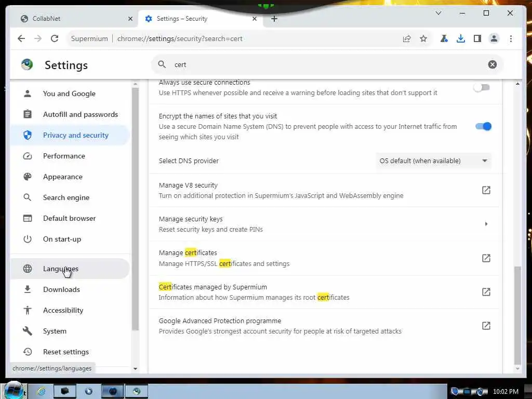Screen dimensions: 532x399
Task: Share this page via share icon
Action: (407, 38)
